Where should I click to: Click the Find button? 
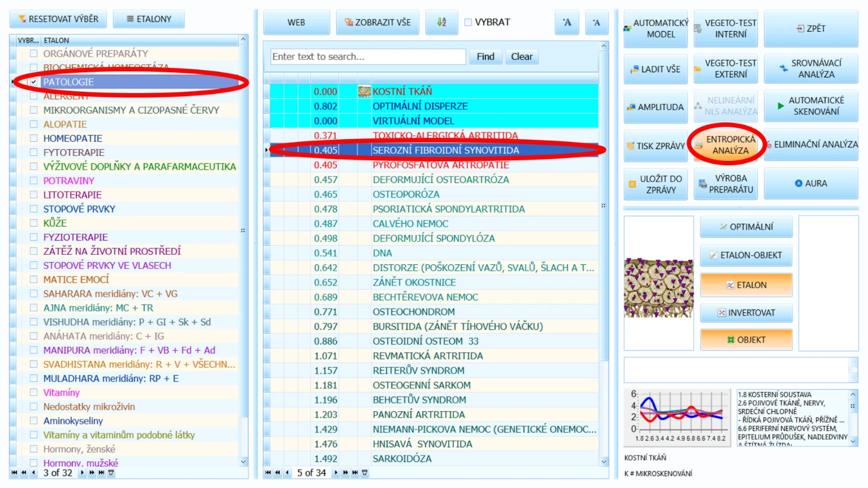486,57
